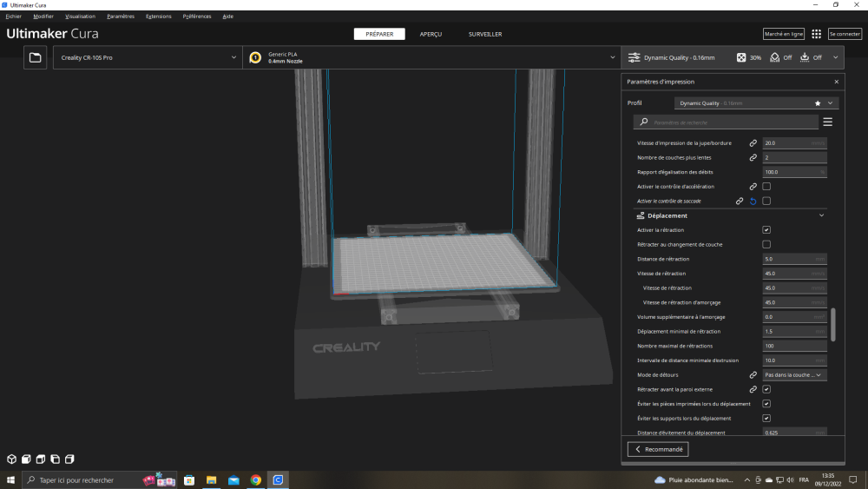Screen dimensions: 868x489
Task: Open the Windows Start menu
Action: pyautogui.click(x=10, y=480)
